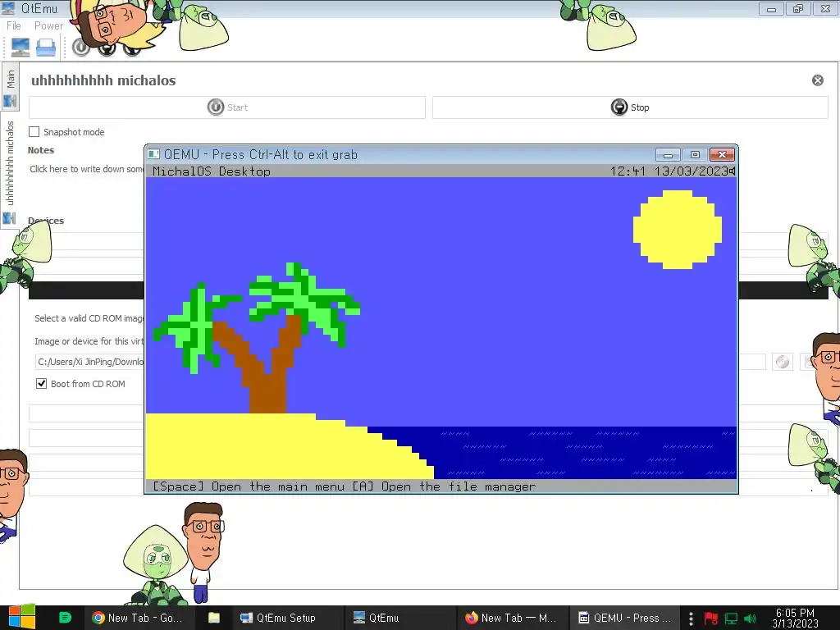Click the Open the main menu hint
Image resolution: width=840 pixels, height=630 pixels.
[248, 486]
